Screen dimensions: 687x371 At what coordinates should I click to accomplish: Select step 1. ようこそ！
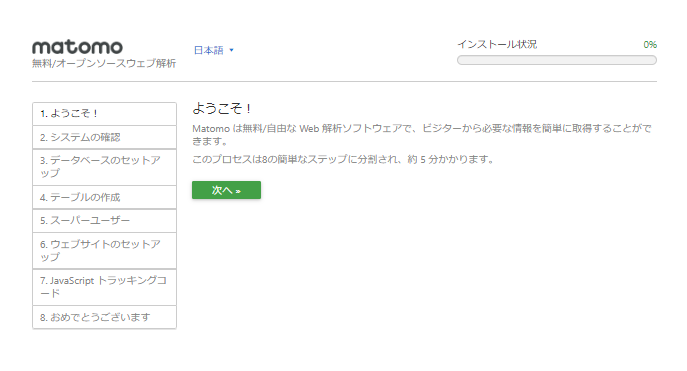[x=104, y=114]
